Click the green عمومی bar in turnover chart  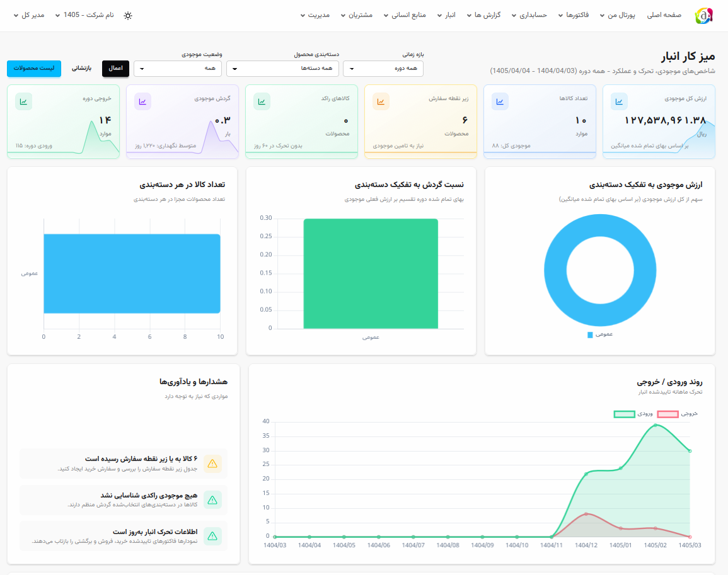[371, 274]
